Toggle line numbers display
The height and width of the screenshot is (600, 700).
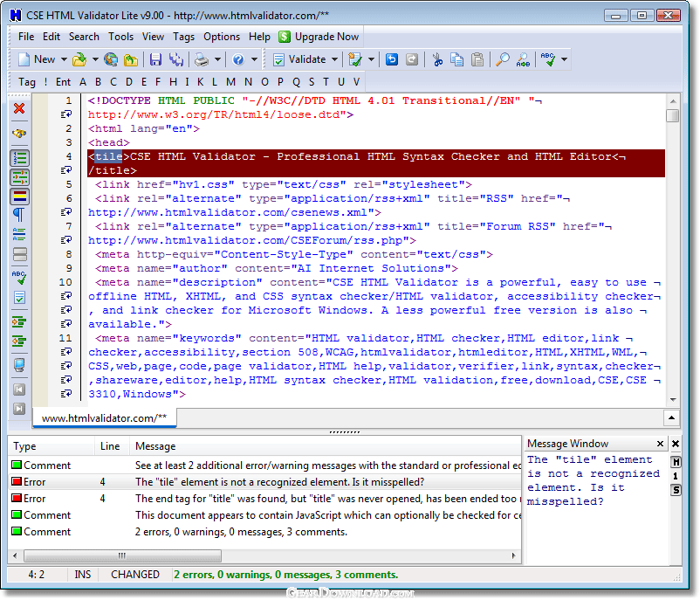pyautogui.click(x=20, y=158)
